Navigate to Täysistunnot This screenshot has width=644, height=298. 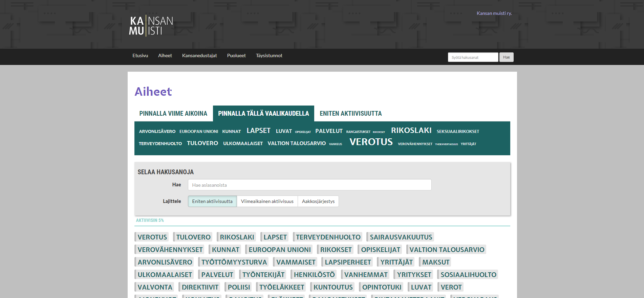coord(269,56)
